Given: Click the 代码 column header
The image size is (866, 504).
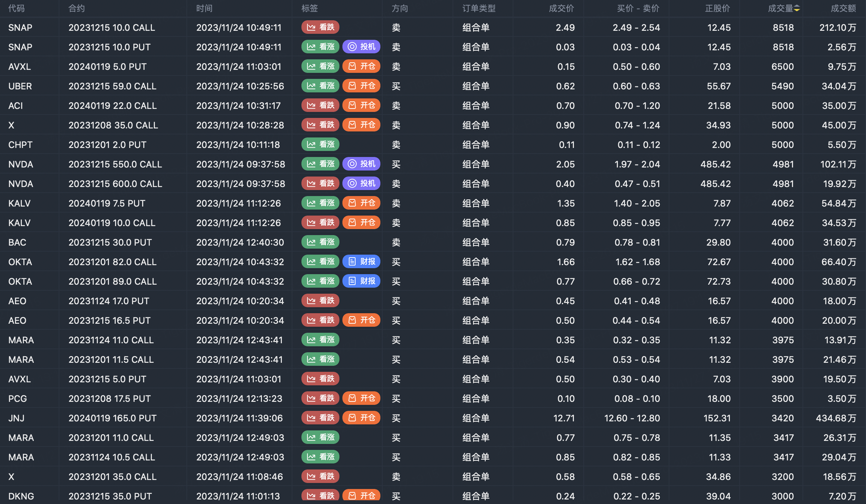Looking at the screenshot, I should pyautogui.click(x=17, y=9).
